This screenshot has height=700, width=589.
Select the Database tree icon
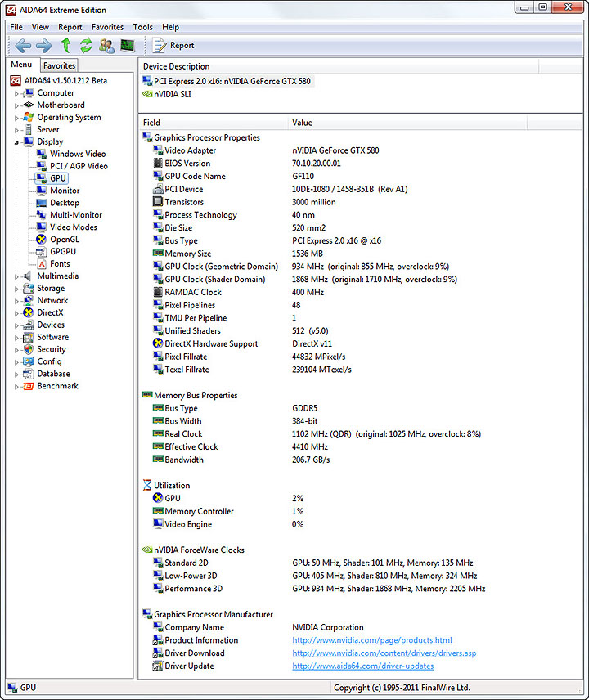(29, 374)
